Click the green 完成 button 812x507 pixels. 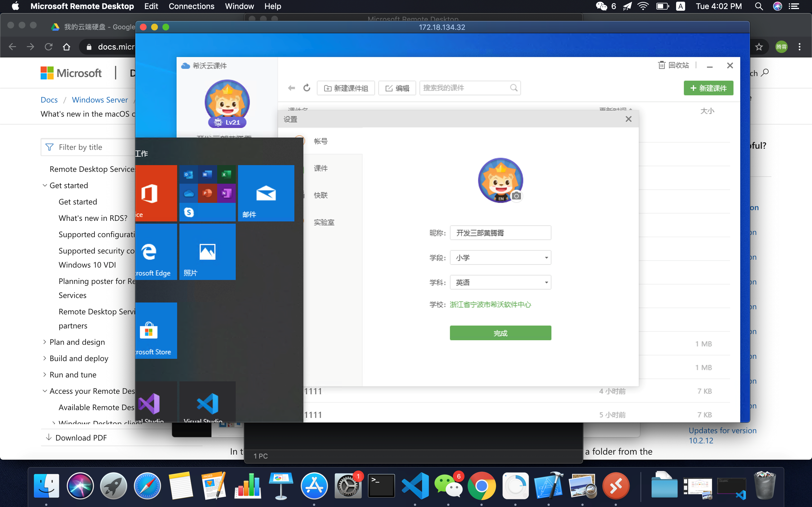pyautogui.click(x=500, y=333)
